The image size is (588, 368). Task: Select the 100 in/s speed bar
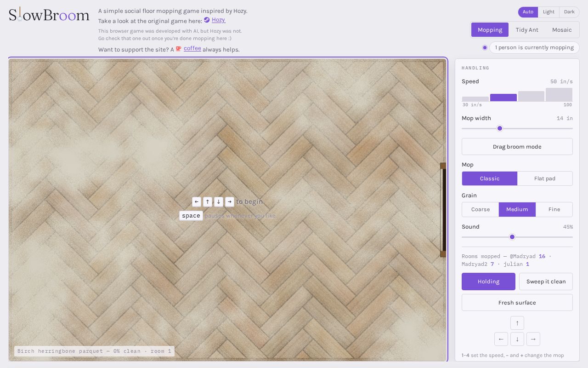pos(559,95)
